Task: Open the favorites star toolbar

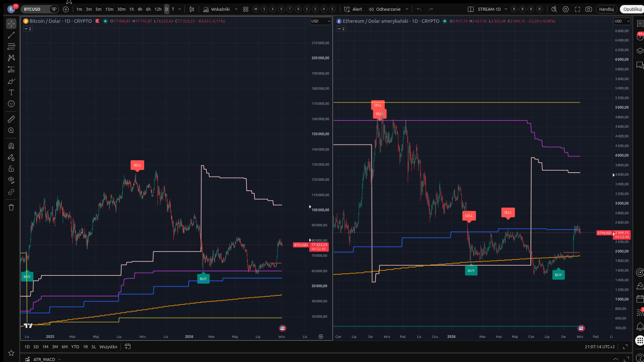Action: 11,353
